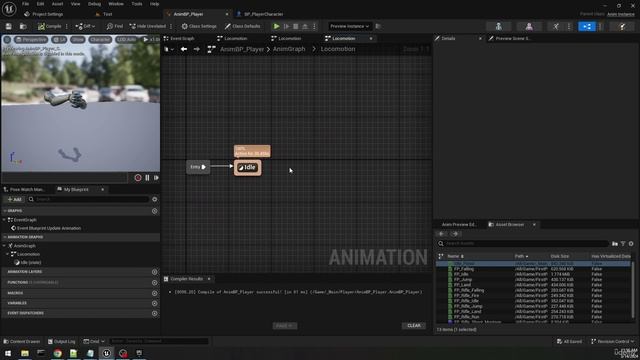Open the Asset menu
The height and width of the screenshot is (360, 640).
(x=57, y=4)
